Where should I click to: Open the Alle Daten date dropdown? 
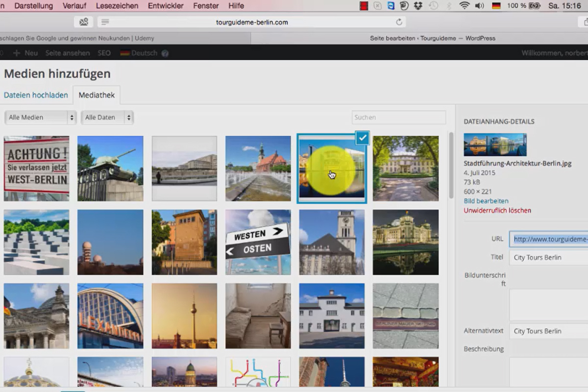107,118
